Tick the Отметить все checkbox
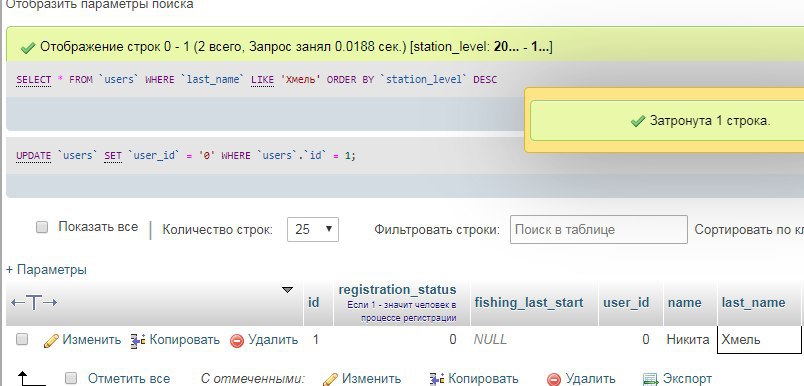 (x=71, y=378)
